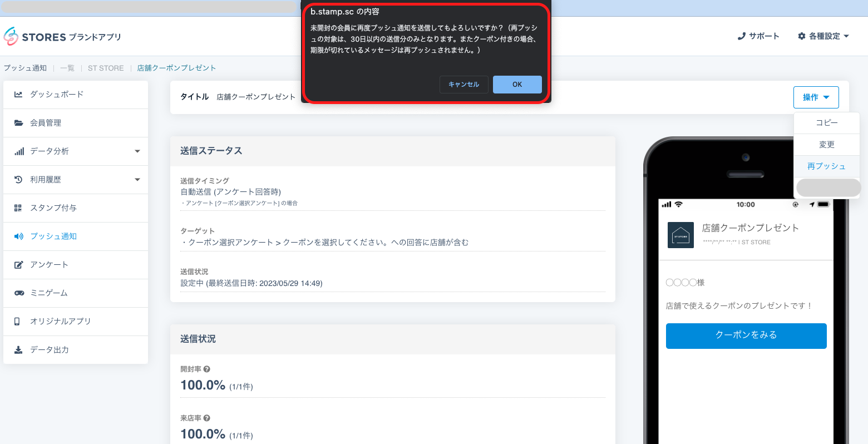Click the dashboard chart icon in sidebar
Screen dimensions: 868x444
(x=18, y=95)
